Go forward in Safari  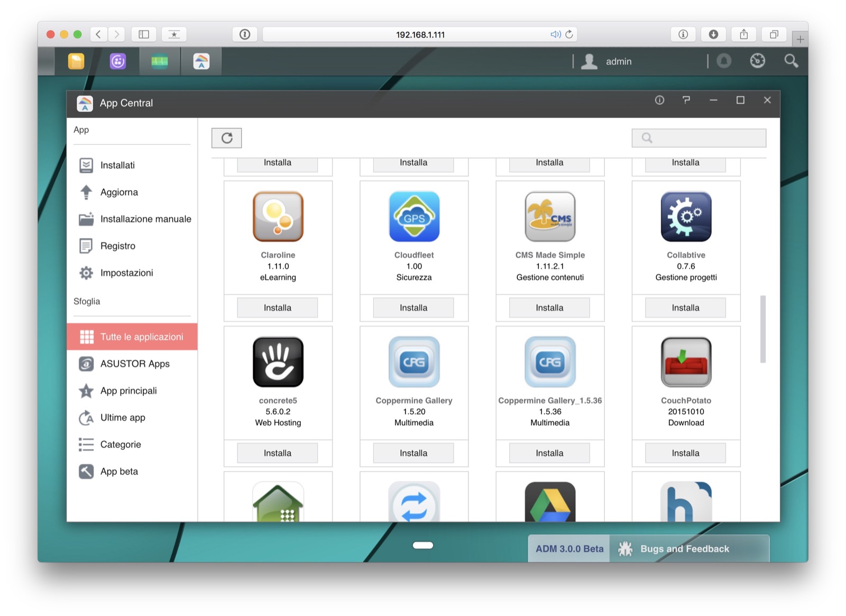coord(117,34)
